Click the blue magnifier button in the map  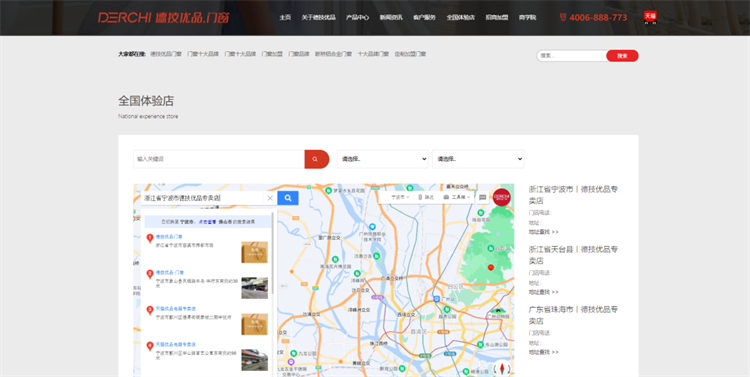click(x=288, y=198)
